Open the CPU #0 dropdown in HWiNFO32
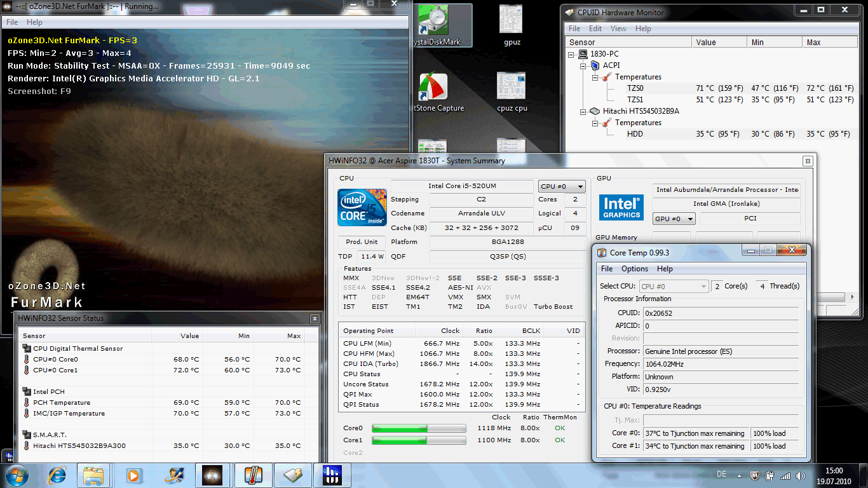This screenshot has width=868, height=488. [x=562, y=186]
